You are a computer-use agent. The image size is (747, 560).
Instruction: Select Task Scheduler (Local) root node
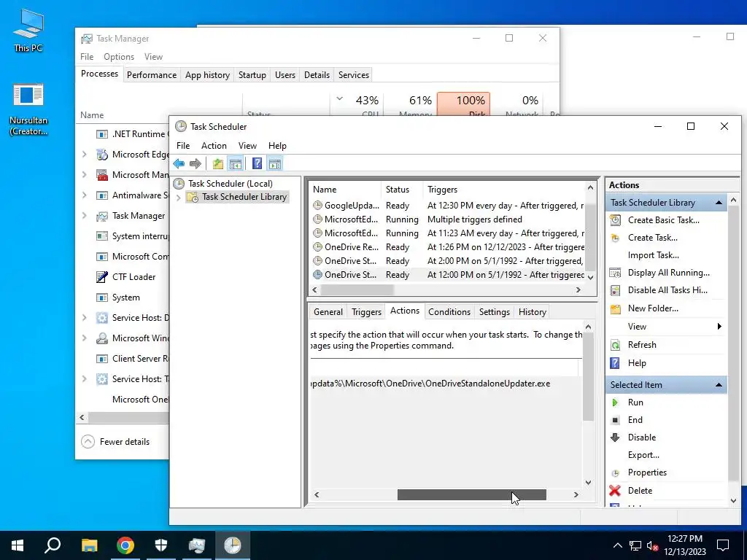point(230,184)
